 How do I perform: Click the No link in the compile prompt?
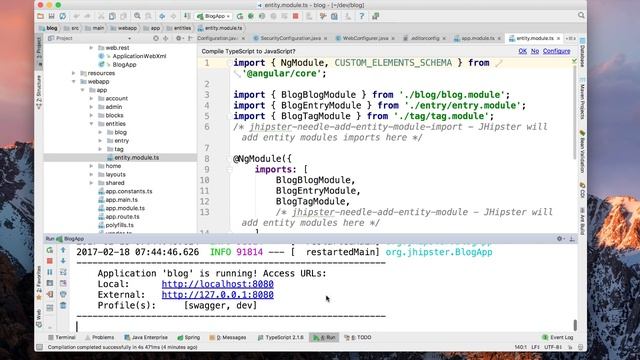(x=535, y=51)
